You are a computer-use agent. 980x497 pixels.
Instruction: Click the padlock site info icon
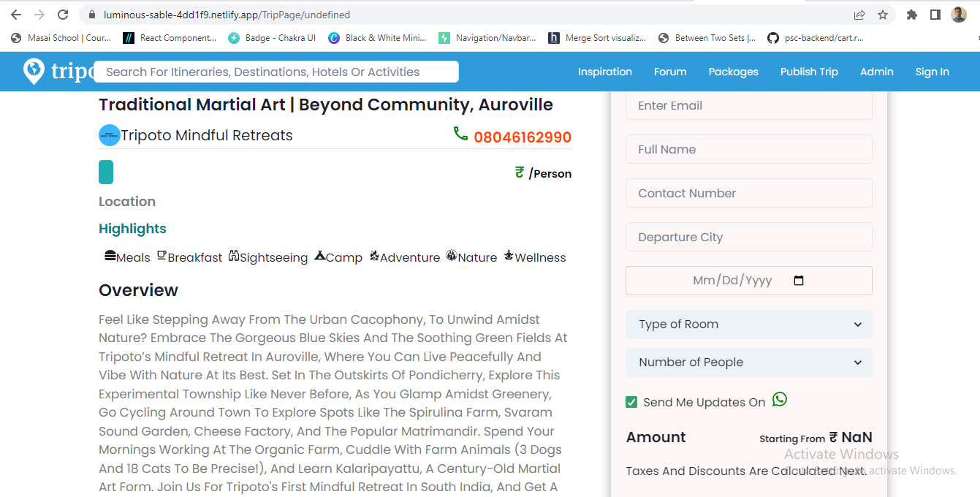click(x=91, y=15)
